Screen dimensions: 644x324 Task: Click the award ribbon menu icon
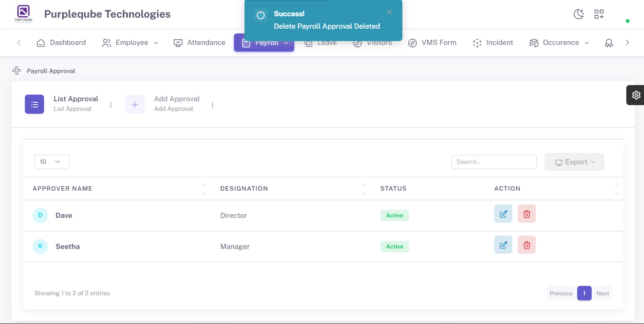click(609, 43)
